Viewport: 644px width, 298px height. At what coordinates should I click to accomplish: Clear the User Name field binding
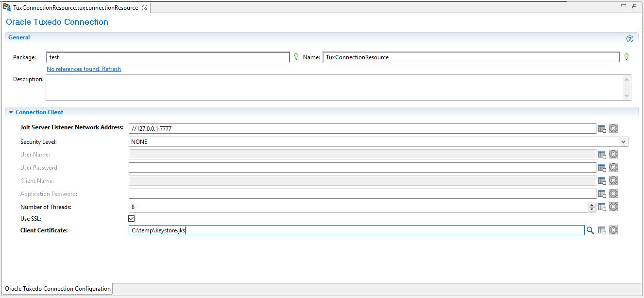(613, 155)
